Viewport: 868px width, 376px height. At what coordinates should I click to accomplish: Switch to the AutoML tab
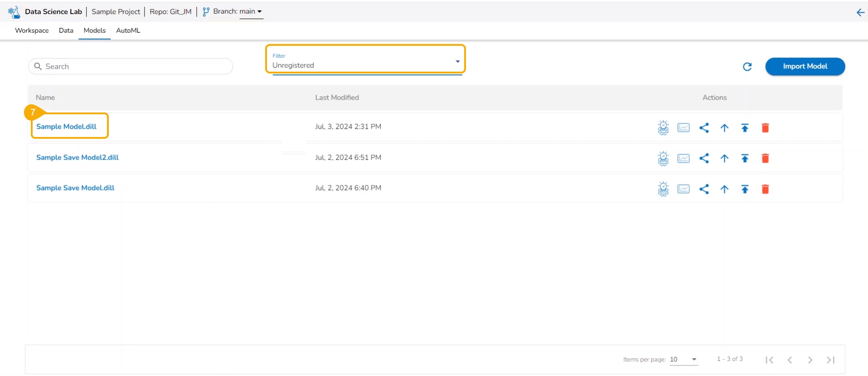(128, 30)
